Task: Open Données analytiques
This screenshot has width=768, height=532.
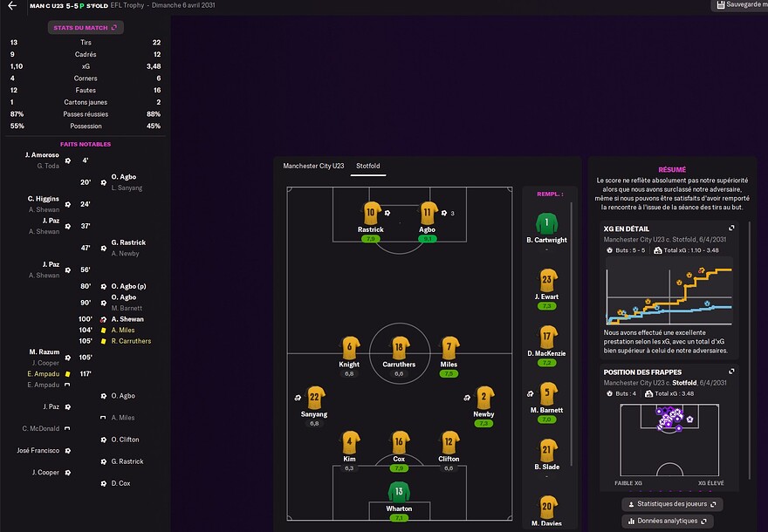Action: coord(667,522)
